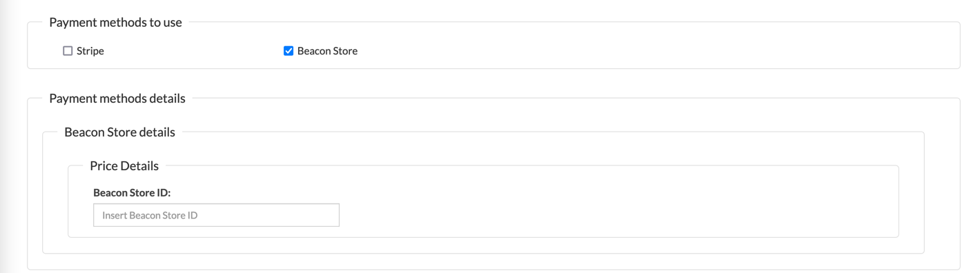The width and height of the screenshot is (980, 273).
Task: Click the 'Insert Beacon Store ID' placeholder text
Action: click(x=150, y=215)
